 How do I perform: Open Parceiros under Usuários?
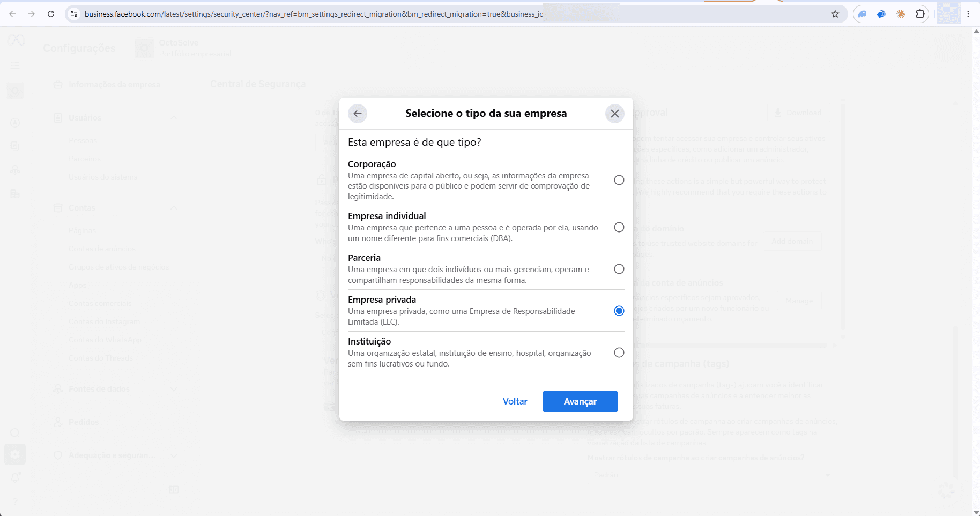point(85,159)
